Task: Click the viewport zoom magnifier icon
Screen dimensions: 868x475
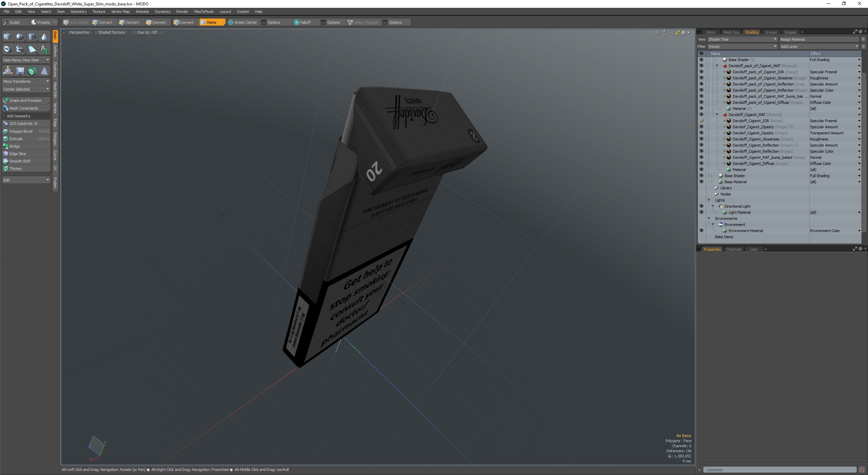Action: tap(671, 33)
